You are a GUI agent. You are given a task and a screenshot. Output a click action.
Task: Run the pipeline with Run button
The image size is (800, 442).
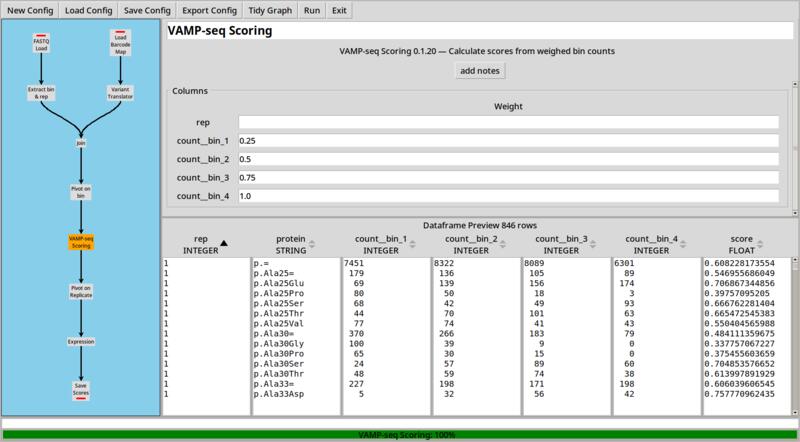tap(312, 10)
